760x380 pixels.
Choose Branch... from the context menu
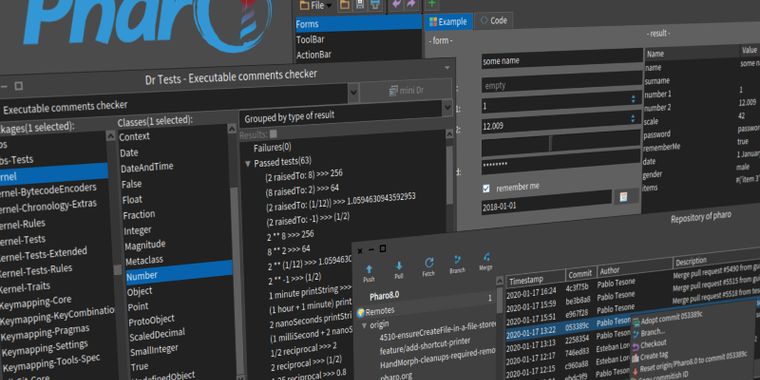coord(653,332)
